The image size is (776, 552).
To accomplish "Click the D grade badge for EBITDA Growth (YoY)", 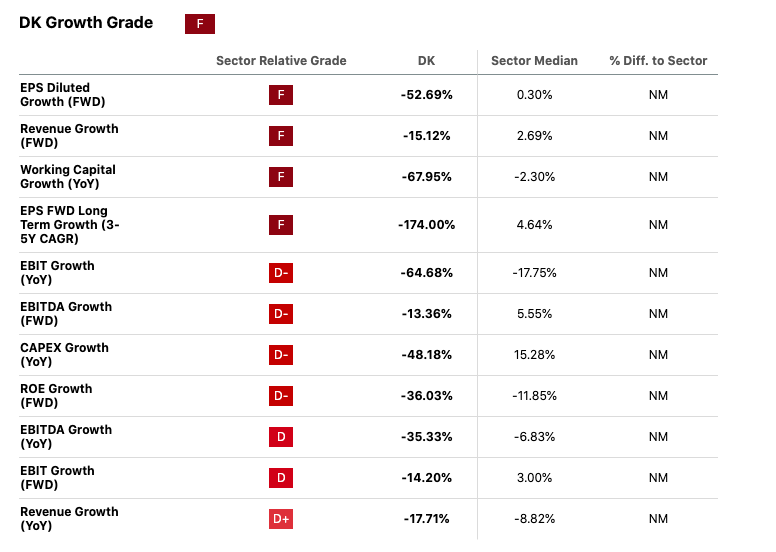I will pos(281,437).
